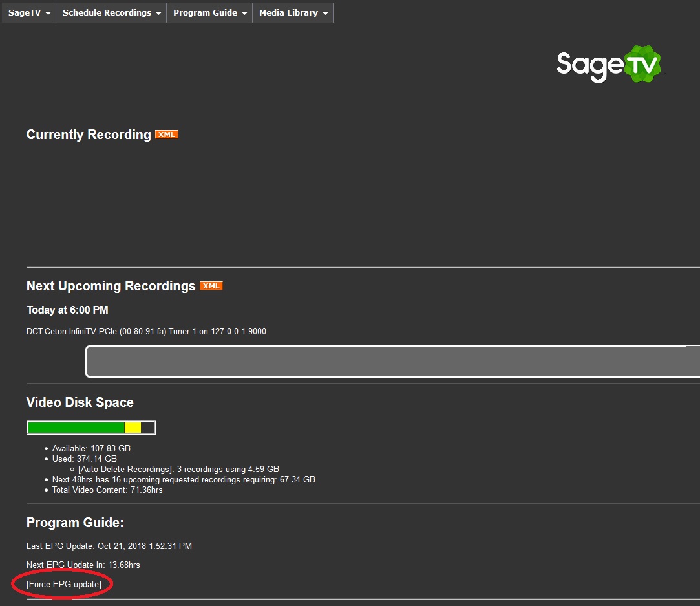Click the Last EPG Update timestamp line
This screenshot has height=606, width=700.
(x=109, y=546)
